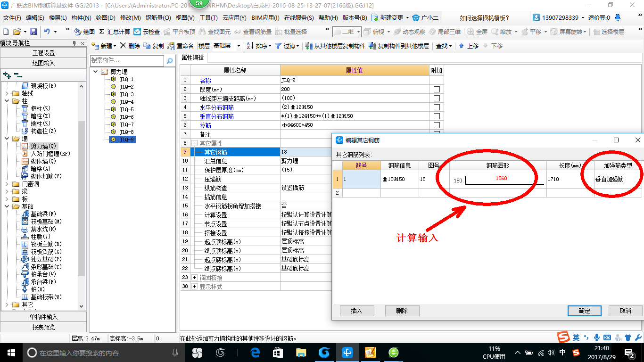644x362 pixels.
Task: Open the 钢筋量(Q) menu
Action: (158, 18)
